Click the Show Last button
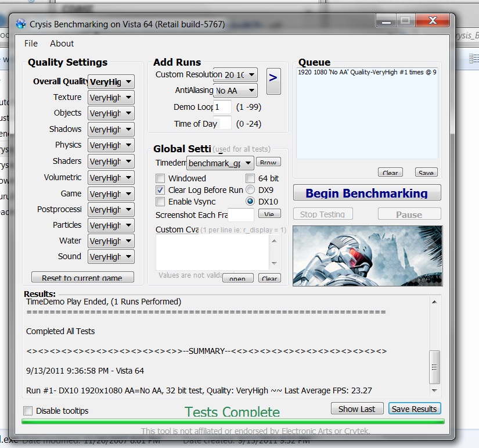 point(357,408)
